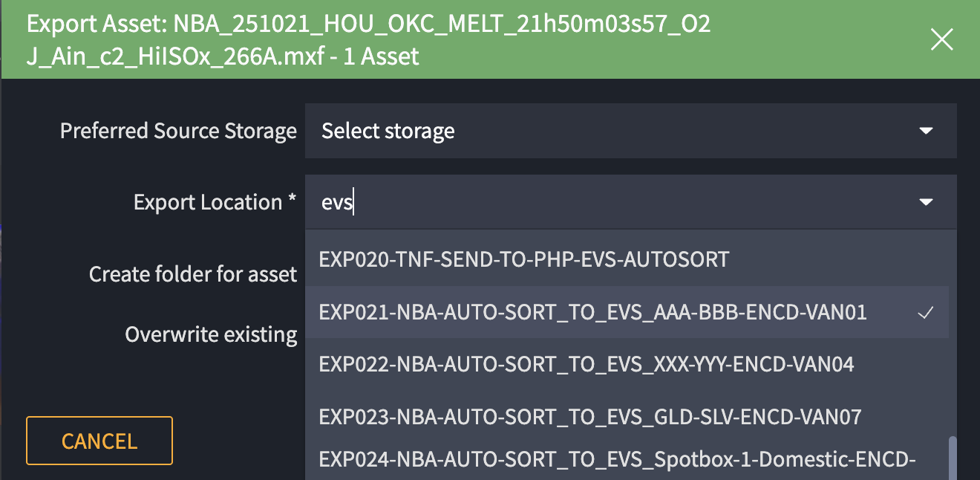This screenshot has width=980, height=480.
Task: Select EXP020-TNF-SEND-TO-PHP-EVS-AUTOSORT option
Action: click(523, 259)
